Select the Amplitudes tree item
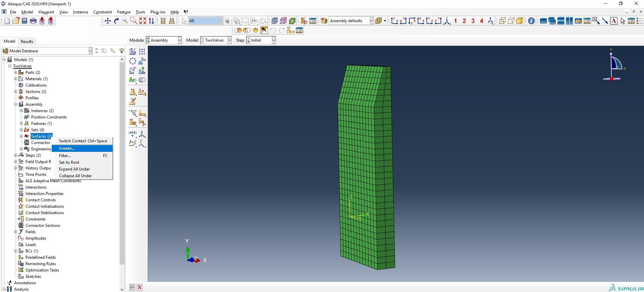Image resolution: width=644 pixels, height=292 pixels. coord(36,238)
